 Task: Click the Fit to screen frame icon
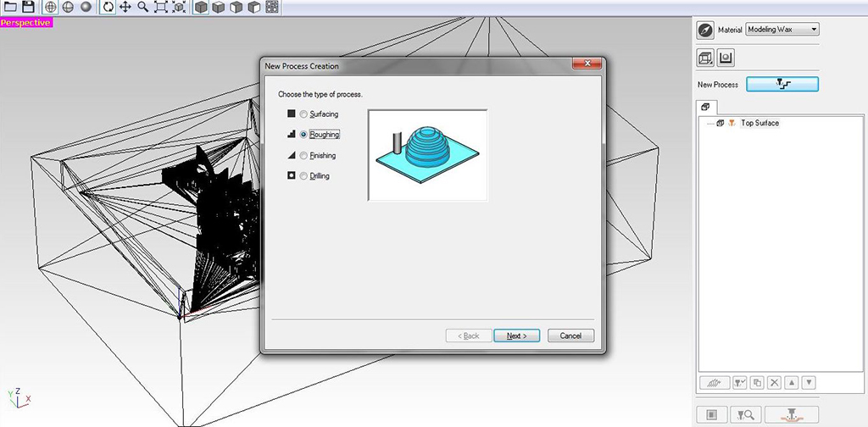(160, 7)
